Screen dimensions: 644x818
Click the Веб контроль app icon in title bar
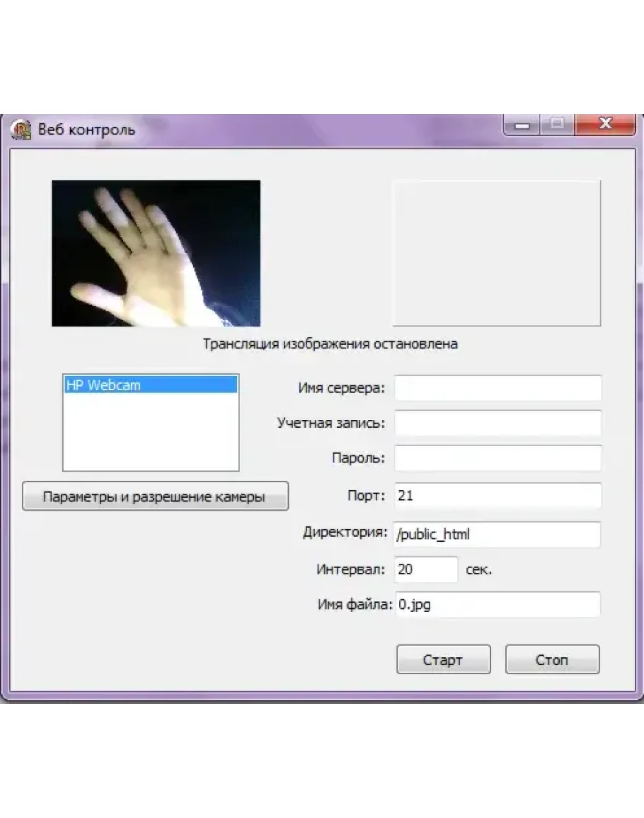tap(21, 130)
